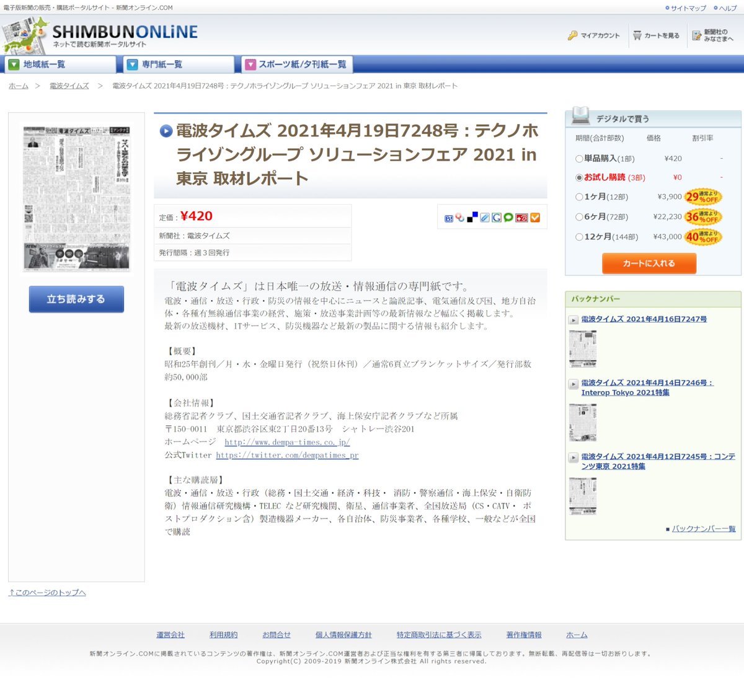The width and height of the screenshot is (744, 700).
Task: Select the お試し購読 (3部) radio option
Action: tap(579, 177)
